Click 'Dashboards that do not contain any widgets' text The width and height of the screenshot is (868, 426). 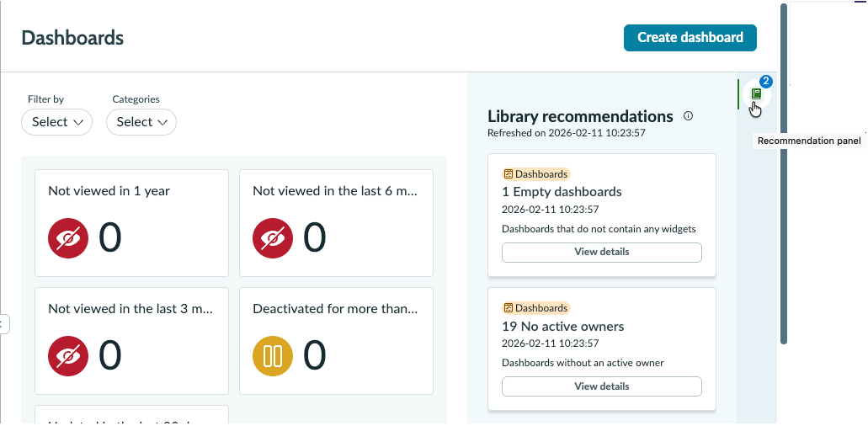599,229
